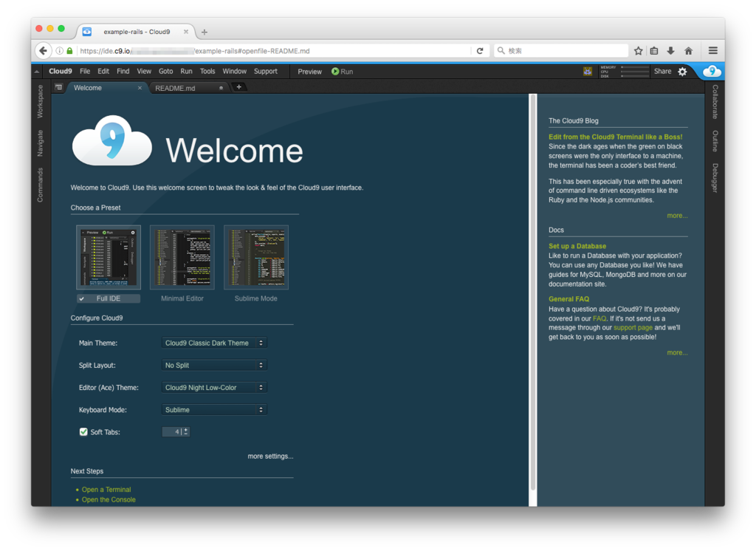756x551 pixels.
Task: Open the Commands side panel
Action: (40, 185)
